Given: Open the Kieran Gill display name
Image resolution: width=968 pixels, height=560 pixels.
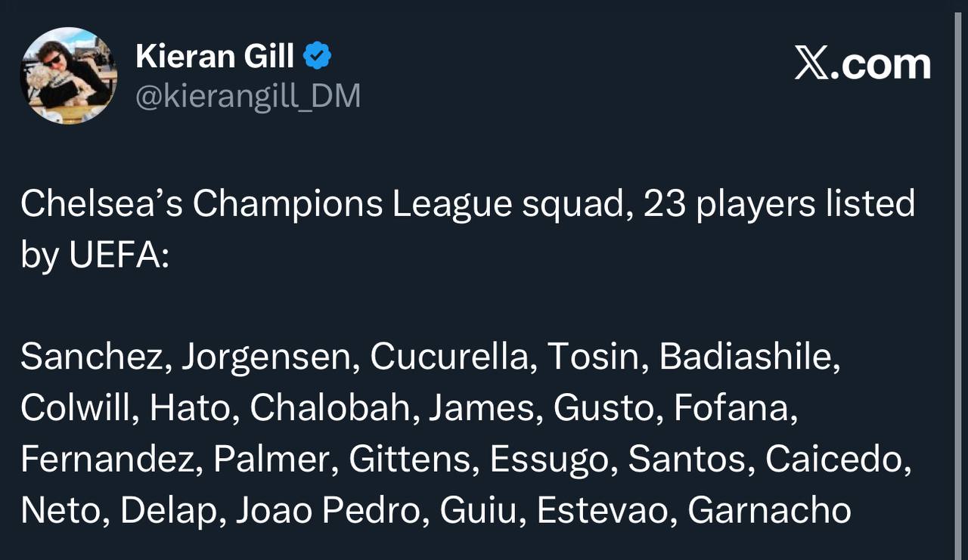Looking at the screenshot, I should point(215,57).
